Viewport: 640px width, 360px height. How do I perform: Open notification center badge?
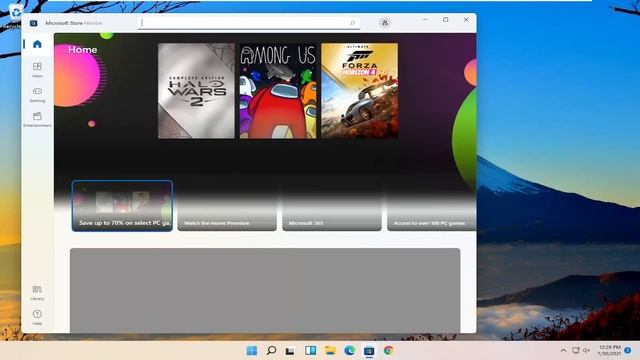[x=628, y=350]
